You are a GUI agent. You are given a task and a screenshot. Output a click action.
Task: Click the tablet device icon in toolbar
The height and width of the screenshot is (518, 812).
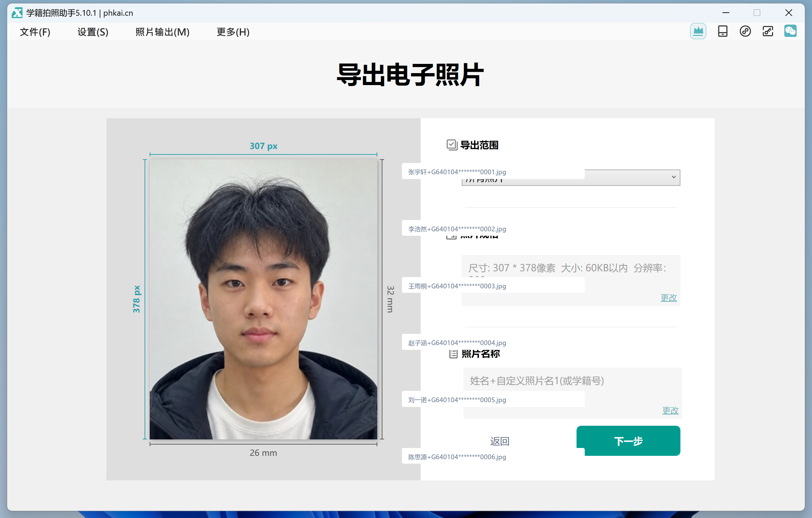click(x=722, y=31)
